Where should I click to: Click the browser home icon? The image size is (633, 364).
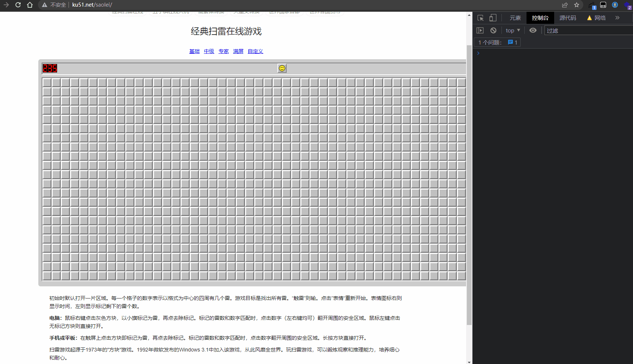(x=30, y=5)
